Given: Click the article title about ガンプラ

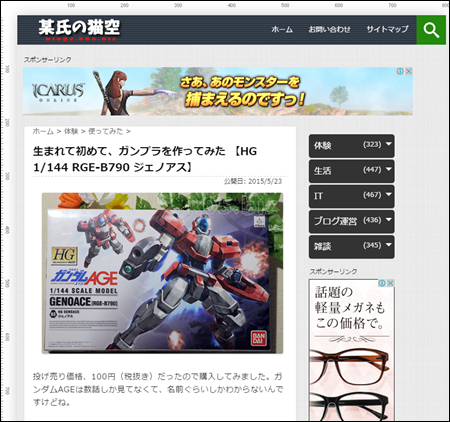Looking at the screenshot, I should click(145, 159).
